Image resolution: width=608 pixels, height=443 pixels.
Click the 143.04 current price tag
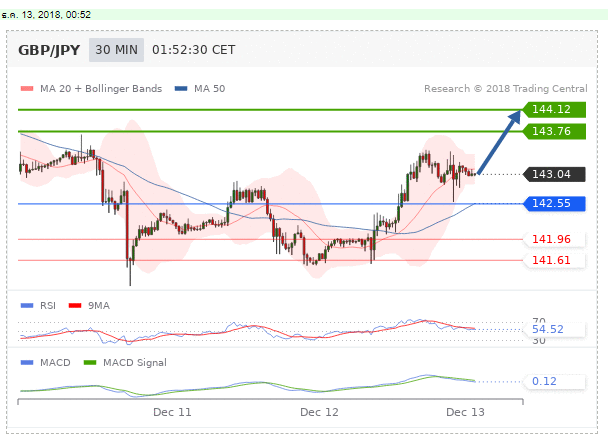[554, 174]
